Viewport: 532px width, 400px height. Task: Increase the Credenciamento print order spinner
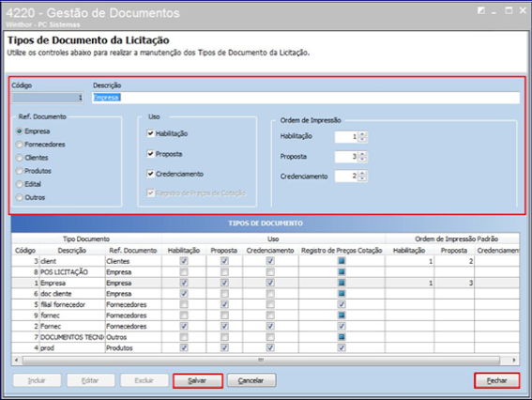362,174
